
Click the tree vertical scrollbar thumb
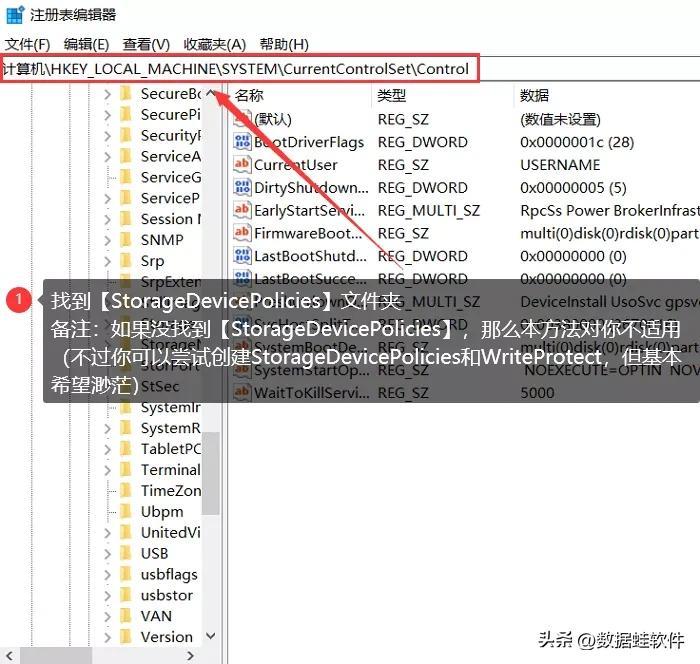point(211,473)
